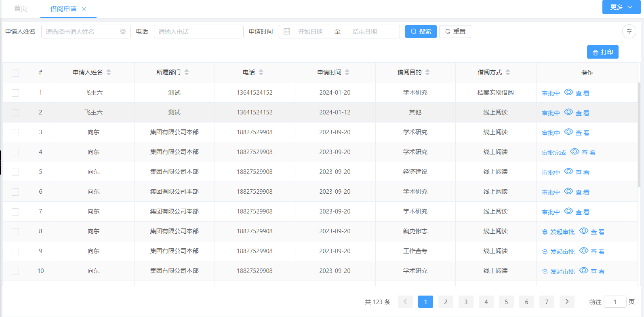Image resolution: width=644 pixels, height=317 pixels.
Task: Check the row 6 checkbox
Action: [x=15, y=192]
